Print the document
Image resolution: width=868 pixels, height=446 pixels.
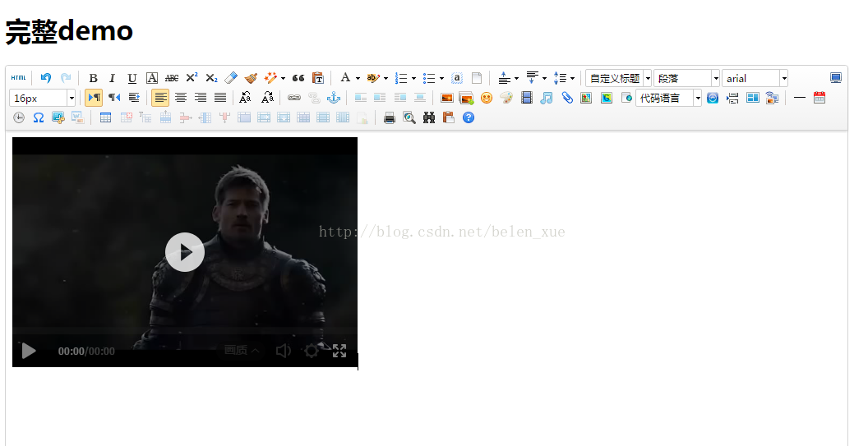[389, 117]
